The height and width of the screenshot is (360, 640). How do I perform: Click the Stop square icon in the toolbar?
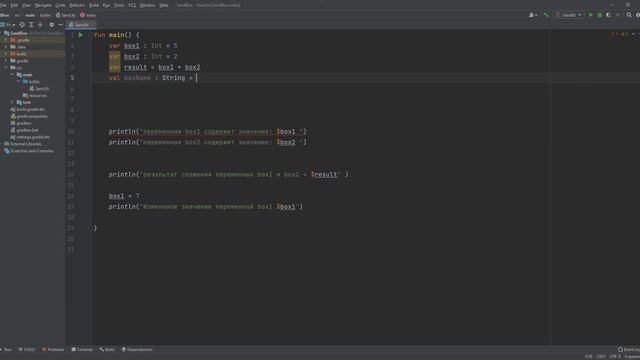(x=618, y=15)
